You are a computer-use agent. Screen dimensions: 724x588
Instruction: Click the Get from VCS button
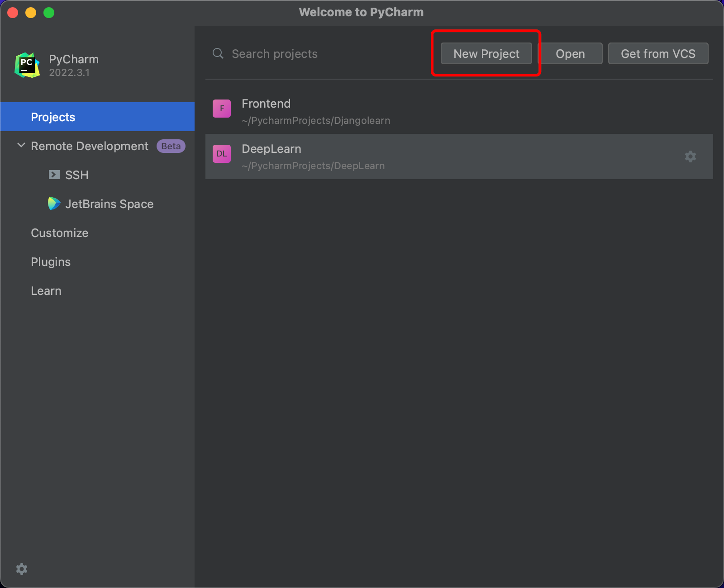point(658,53)
